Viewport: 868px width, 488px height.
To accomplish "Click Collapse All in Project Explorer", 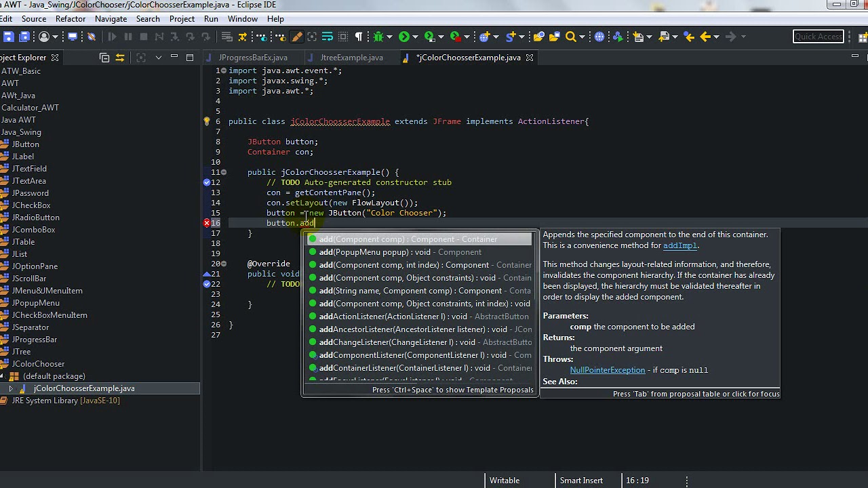I will tap(104, 58).
